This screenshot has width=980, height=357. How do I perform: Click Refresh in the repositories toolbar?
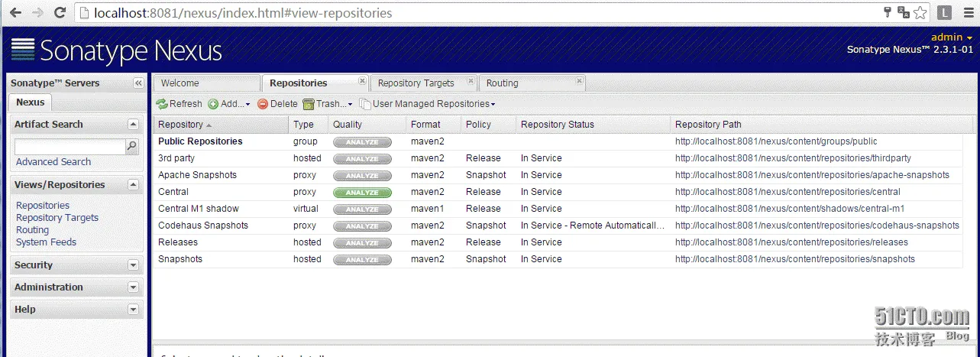click(180, 104)
